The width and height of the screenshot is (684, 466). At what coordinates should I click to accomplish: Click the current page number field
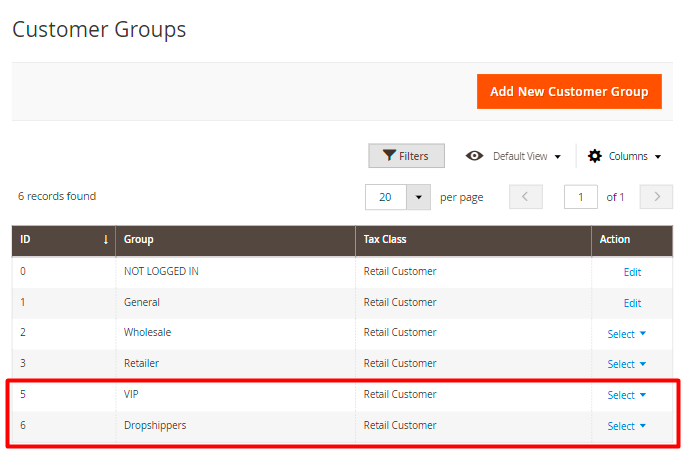pos(581,197)
